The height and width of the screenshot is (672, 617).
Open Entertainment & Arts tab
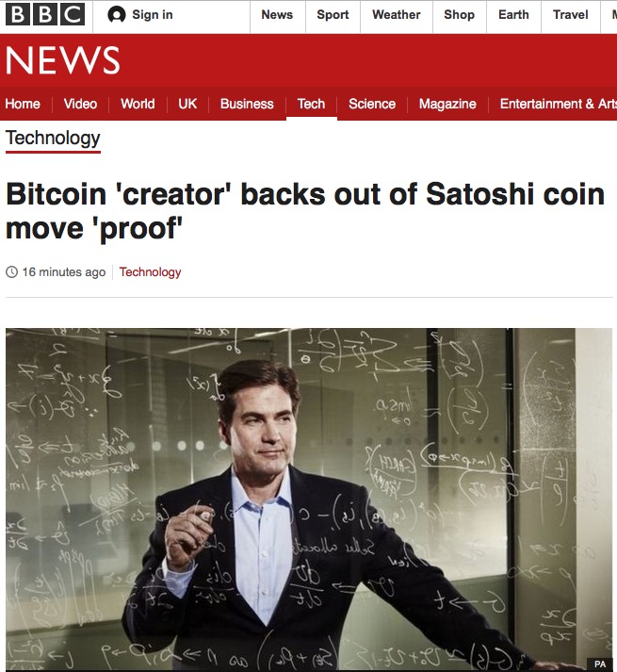pos(559,104)
